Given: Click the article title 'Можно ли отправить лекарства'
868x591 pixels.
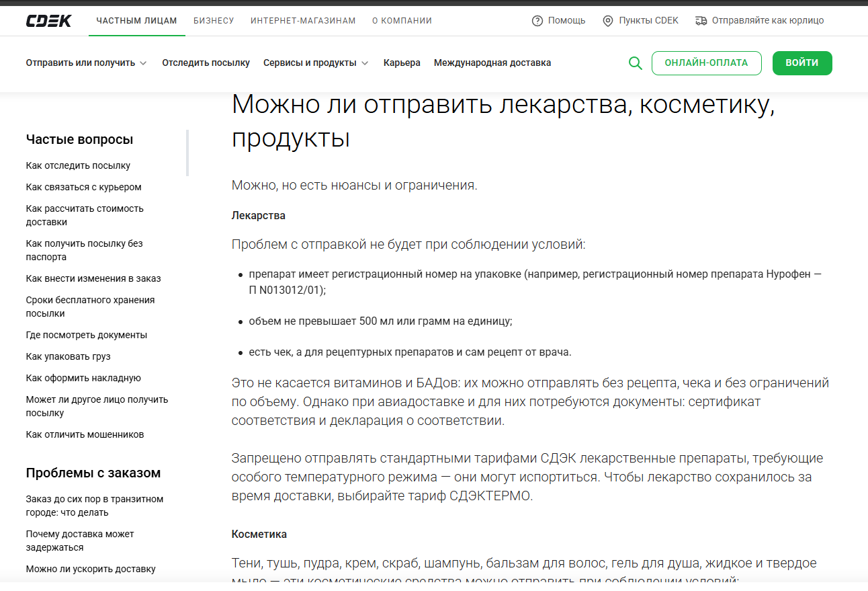Looking at the screenshot, I should tap(503, 122).
